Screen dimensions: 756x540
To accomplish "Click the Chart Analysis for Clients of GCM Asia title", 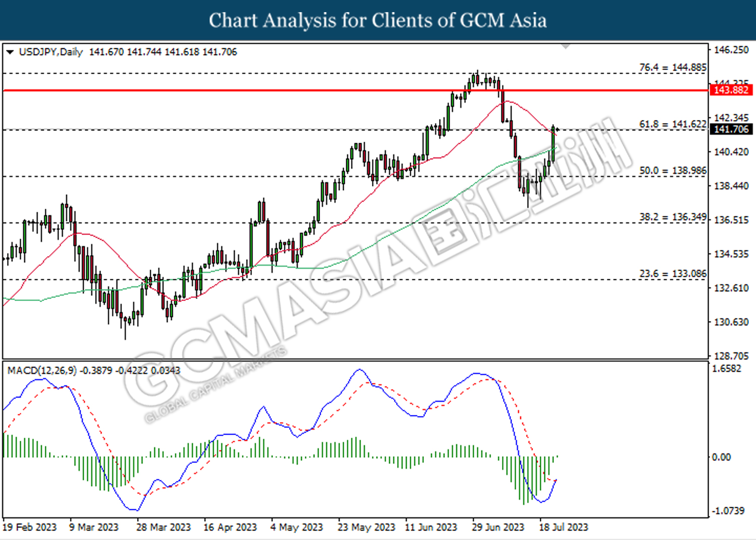I will click(x=377, y=20).
